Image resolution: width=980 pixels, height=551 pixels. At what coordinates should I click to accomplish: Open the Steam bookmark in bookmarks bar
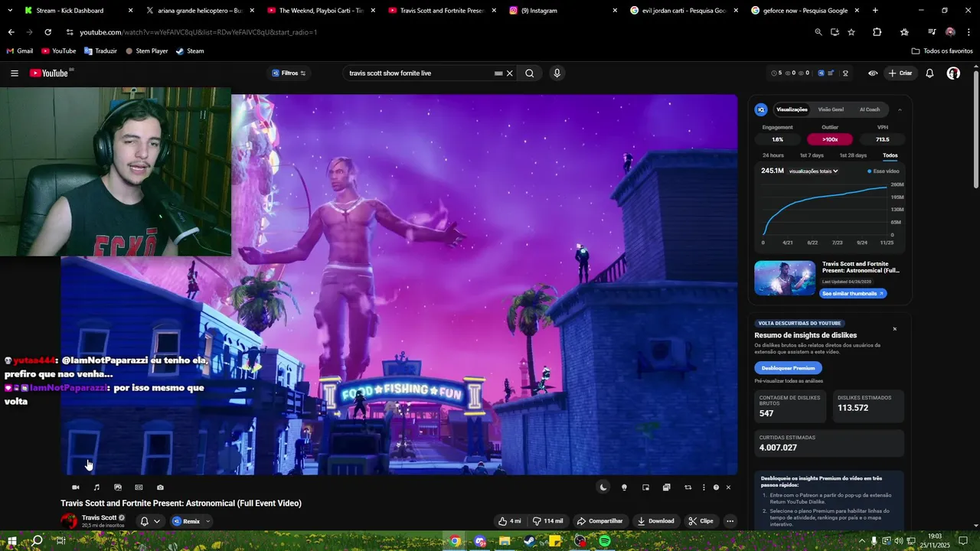[190, 51]
